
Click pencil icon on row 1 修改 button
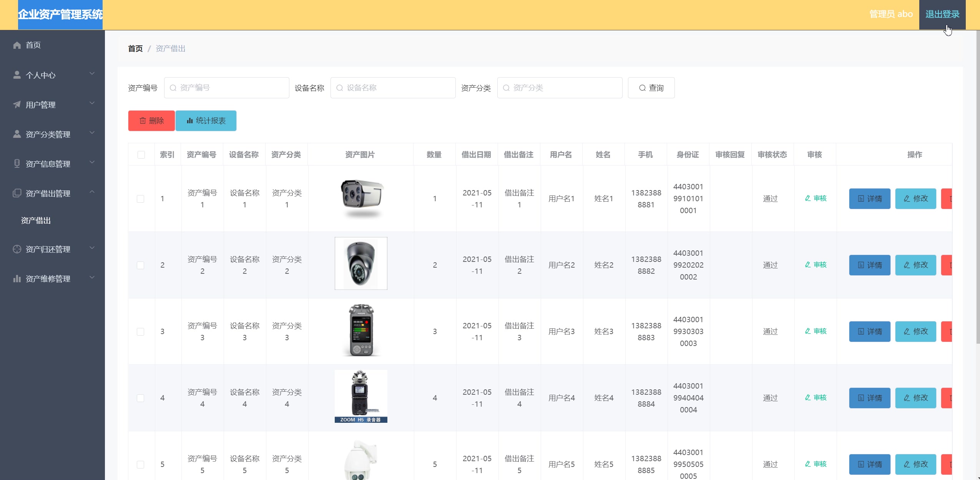[907, 199]
